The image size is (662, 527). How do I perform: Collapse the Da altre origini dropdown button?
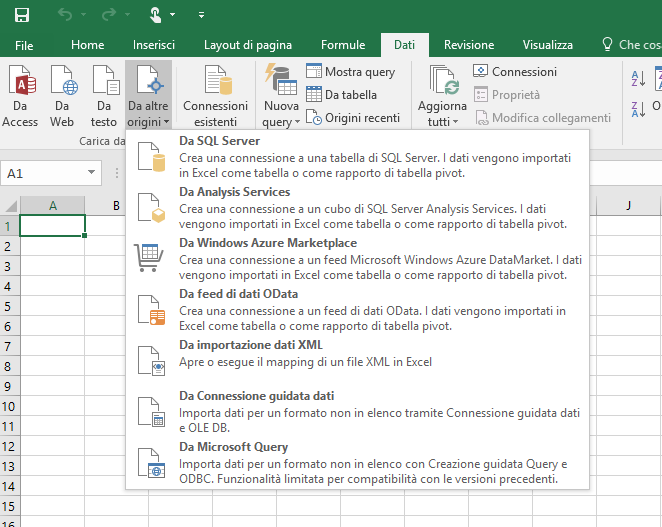point(148,95)
